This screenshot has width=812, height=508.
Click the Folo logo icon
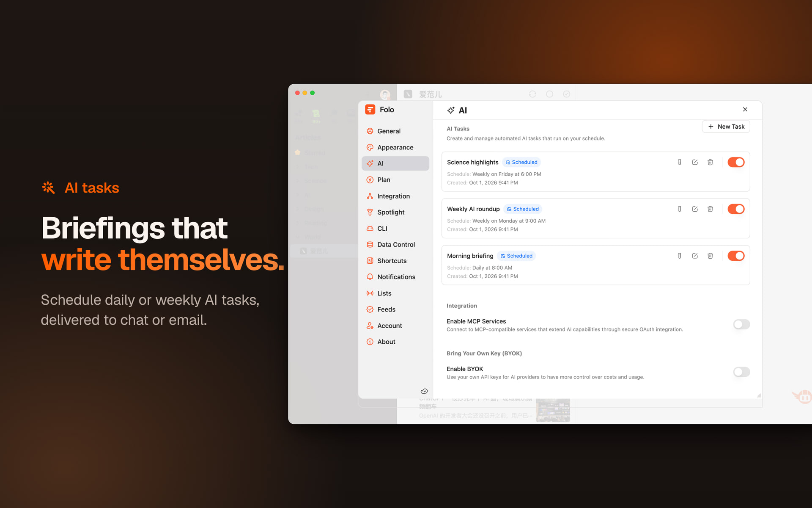pyautogui.click(x=370, y=110)
